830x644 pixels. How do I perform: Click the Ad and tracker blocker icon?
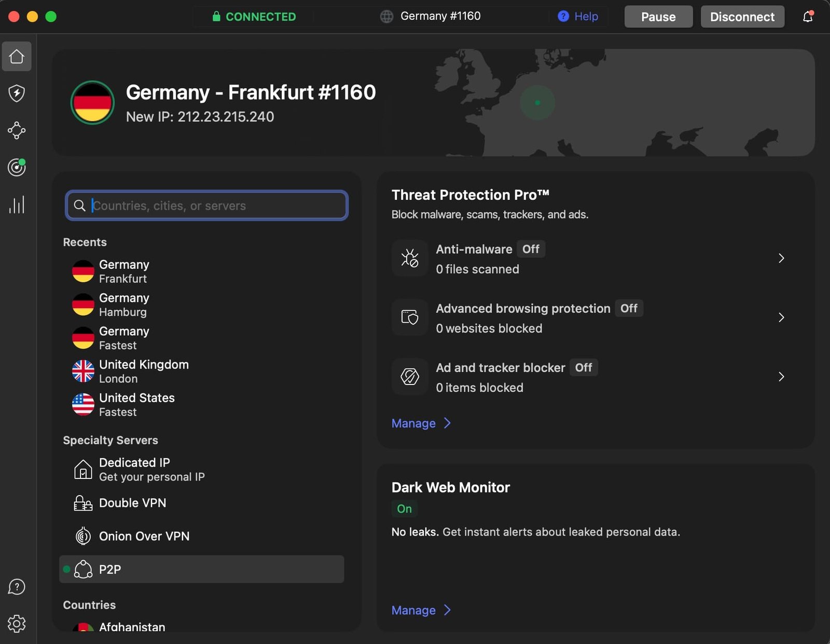click(410, 376)
